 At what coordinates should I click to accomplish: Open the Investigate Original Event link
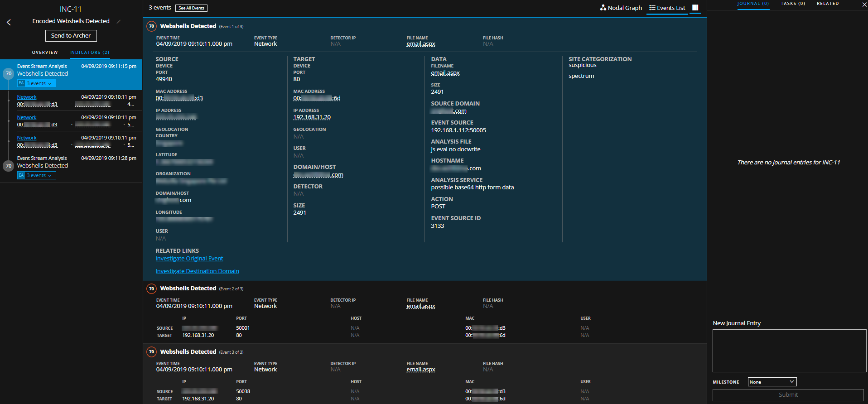click(x=189, y=259)
